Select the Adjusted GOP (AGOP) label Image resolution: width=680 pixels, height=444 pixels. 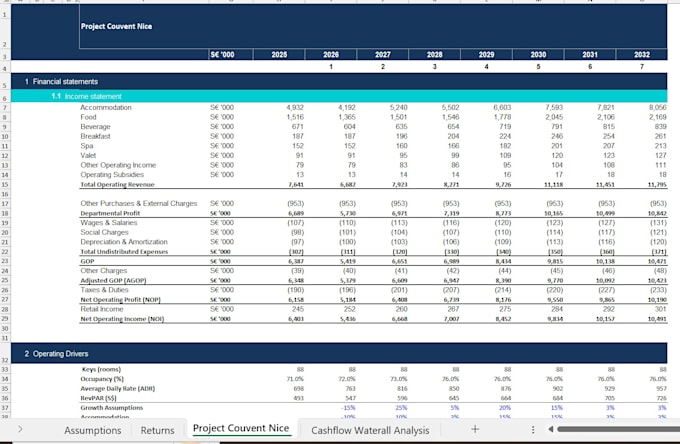point(113,281)
